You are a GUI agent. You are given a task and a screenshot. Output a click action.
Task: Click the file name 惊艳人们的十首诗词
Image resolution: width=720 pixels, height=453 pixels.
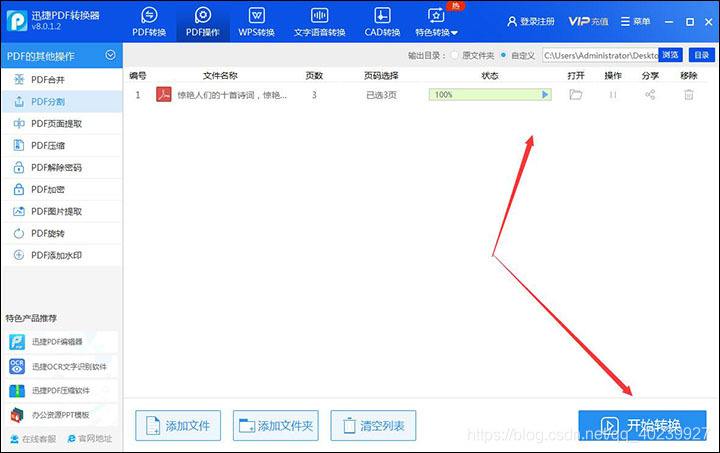pos(232,95)
